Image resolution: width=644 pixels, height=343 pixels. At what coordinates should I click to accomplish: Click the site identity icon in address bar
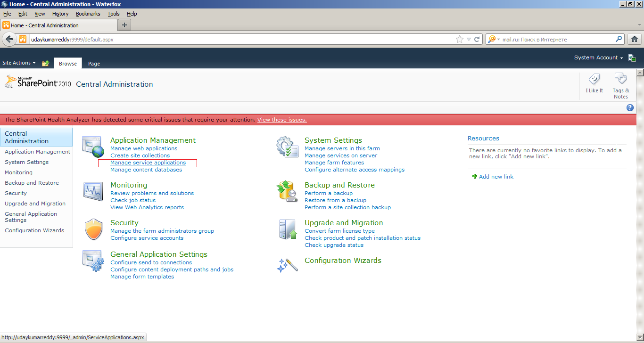tap(23, 39)
